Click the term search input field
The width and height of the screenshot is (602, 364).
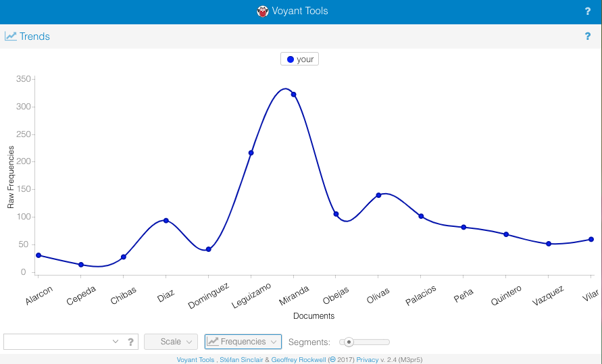(x=57, y=342)
